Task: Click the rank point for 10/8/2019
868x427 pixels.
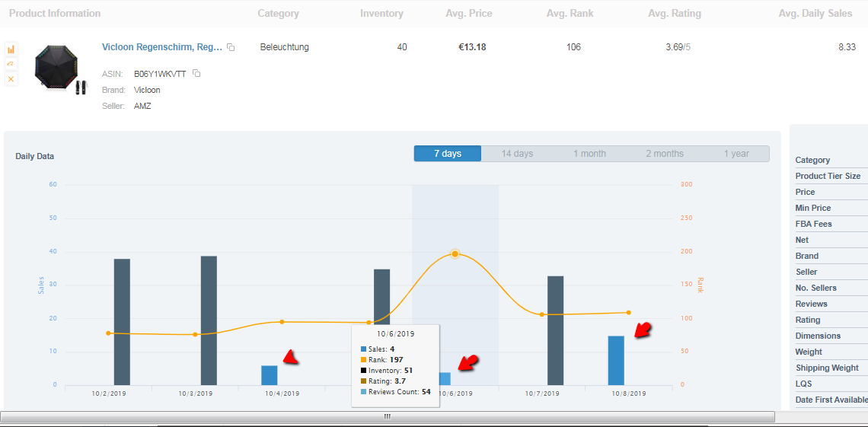Action: pyautogui.click(x=629, y=313)
